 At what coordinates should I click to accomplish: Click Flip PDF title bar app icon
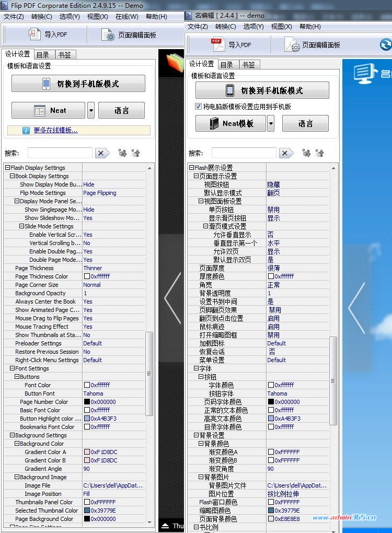pyautogui.click(x=4, y=5)
